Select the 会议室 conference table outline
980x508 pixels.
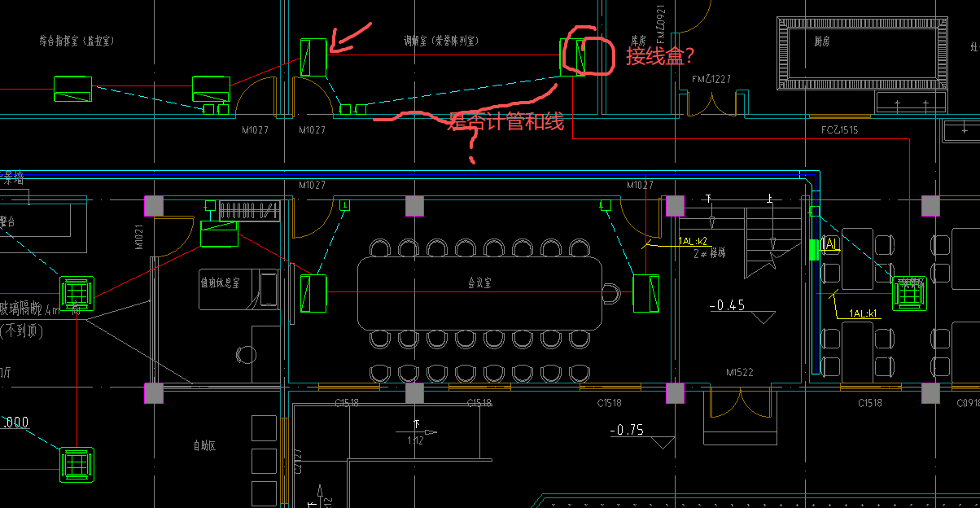(x=480, y=293)
